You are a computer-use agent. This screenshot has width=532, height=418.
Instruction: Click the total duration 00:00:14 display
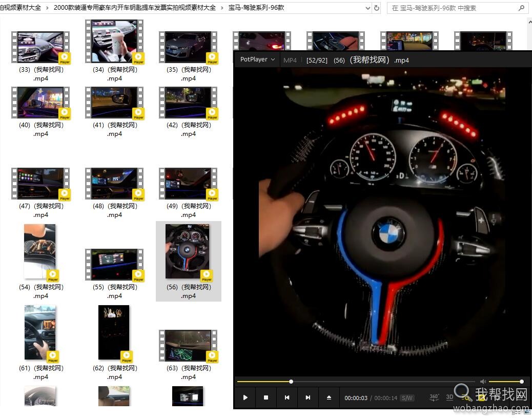point(385,398)
